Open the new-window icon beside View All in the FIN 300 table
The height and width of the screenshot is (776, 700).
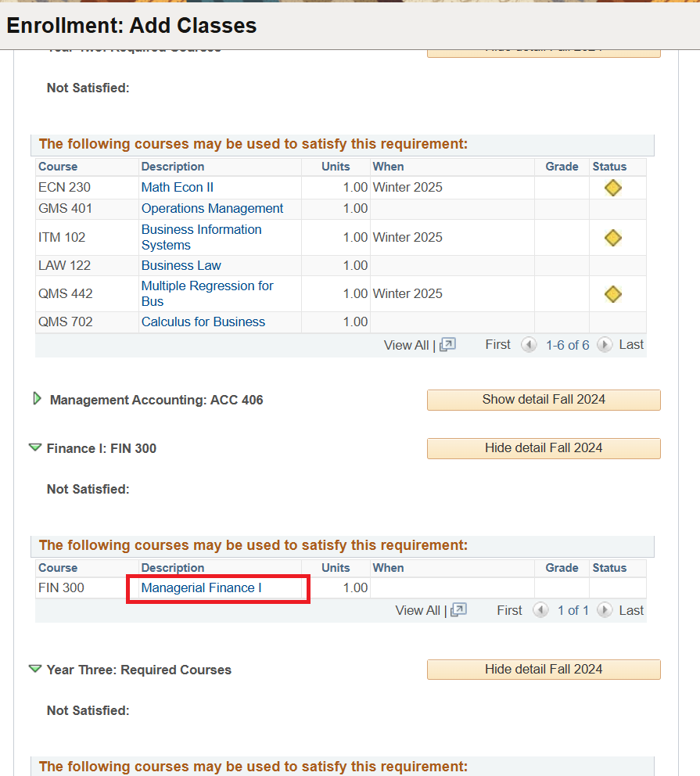[x=459, y=611]
